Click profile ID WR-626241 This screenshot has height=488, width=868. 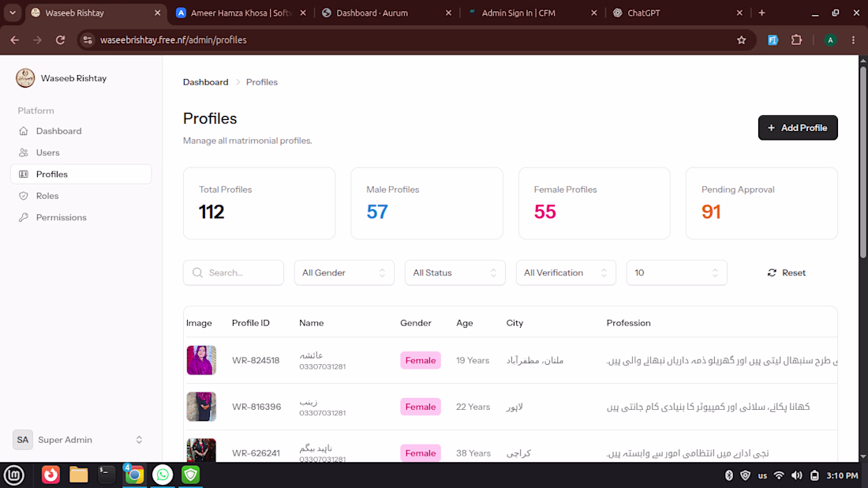256,453
